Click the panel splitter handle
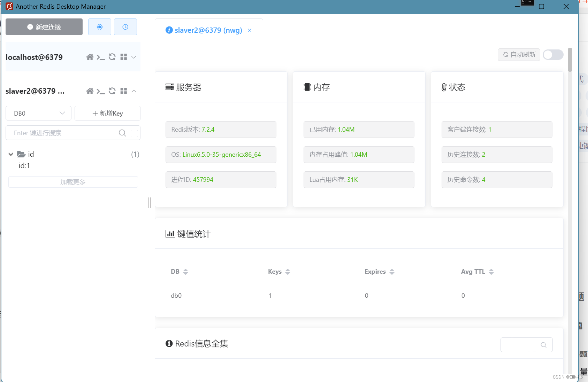 [x=150, y=202]
